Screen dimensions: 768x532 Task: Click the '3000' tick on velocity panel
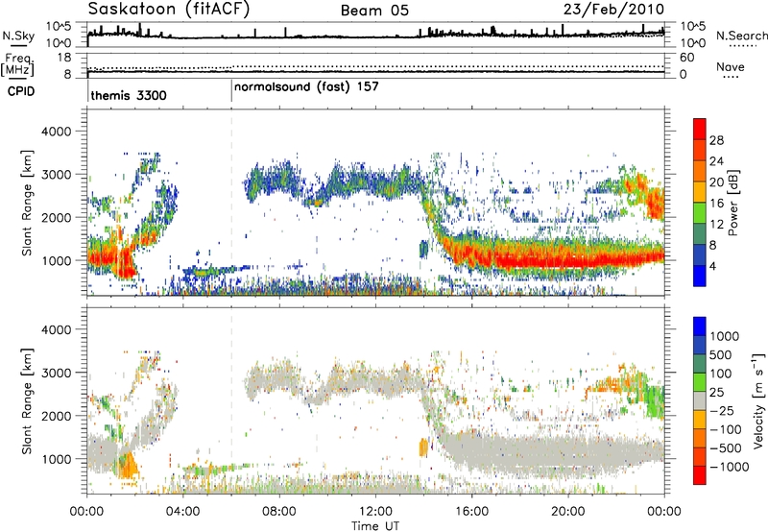56,373
